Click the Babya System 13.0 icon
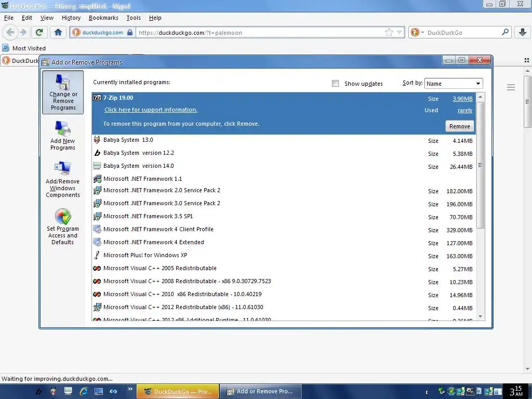Screen dimensions: 532x399 pos(97,140)
